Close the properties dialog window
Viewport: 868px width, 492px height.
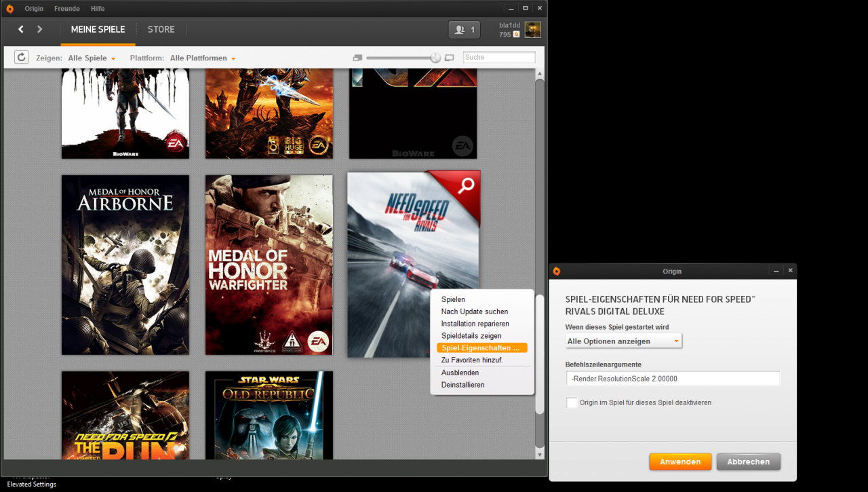tap(790, 271)
